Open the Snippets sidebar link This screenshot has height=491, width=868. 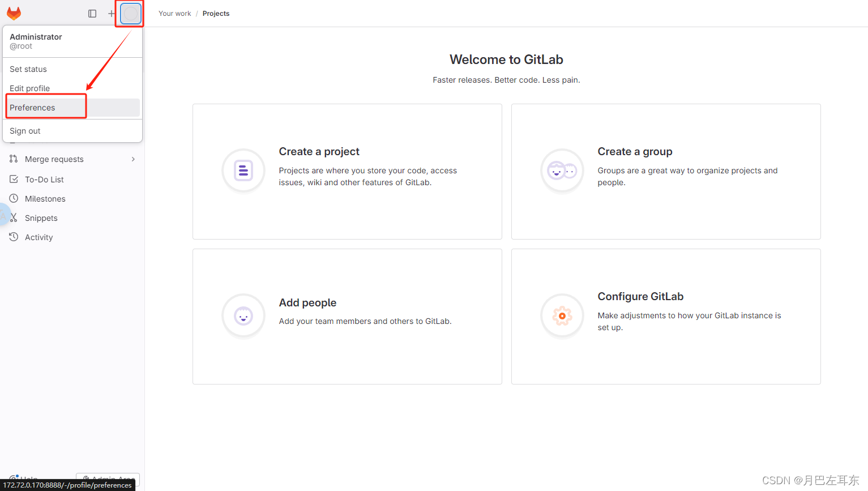click(41, 218)
